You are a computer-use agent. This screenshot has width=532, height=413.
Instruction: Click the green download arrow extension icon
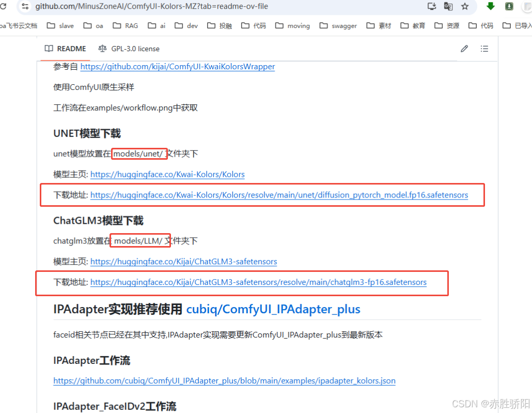point(490,6)
